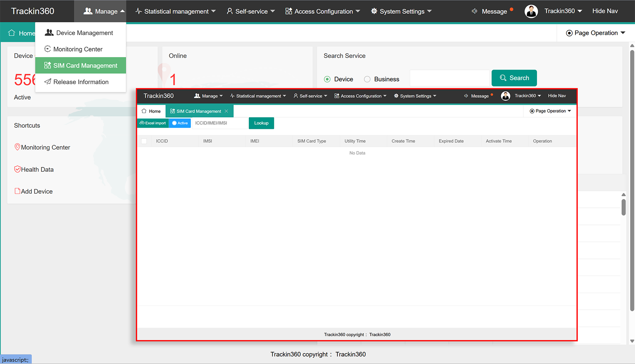The width and height of the screenshot is (635, 364).
Task: Switch to Home tab in inset window
Action: pyautogui.click(x=151, y=111)
